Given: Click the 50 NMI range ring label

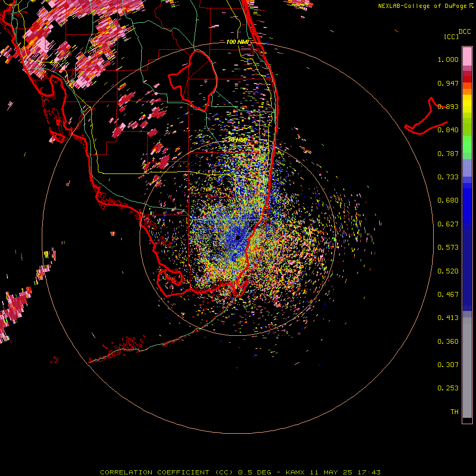Looking at the screenshot, I should click(x=237, y=140).
